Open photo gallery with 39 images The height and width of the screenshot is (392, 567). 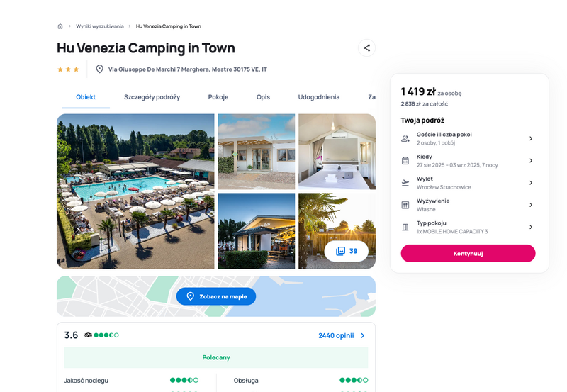click(x=347, y=251)
